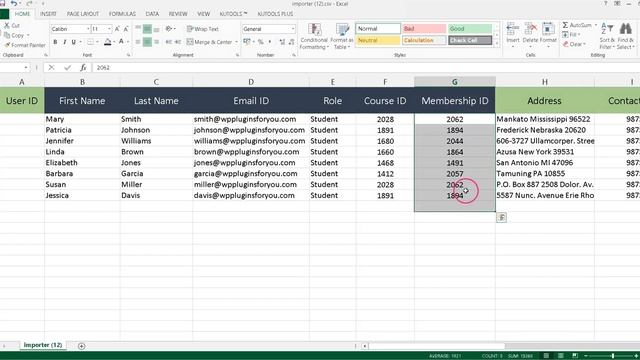This screenshot has width=640, height=360.
Task: Expand the cell styles gallery more arrow
Action: [497, 43]
